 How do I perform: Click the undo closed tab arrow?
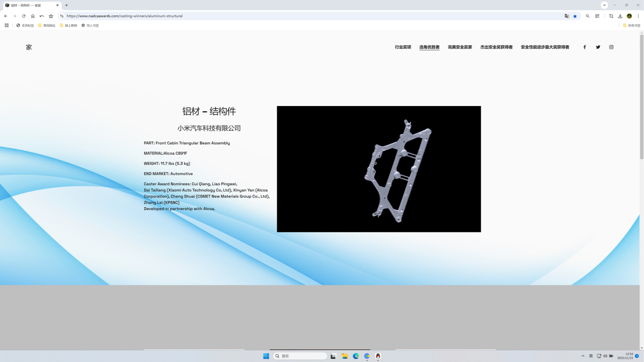(x=41, y=16)
